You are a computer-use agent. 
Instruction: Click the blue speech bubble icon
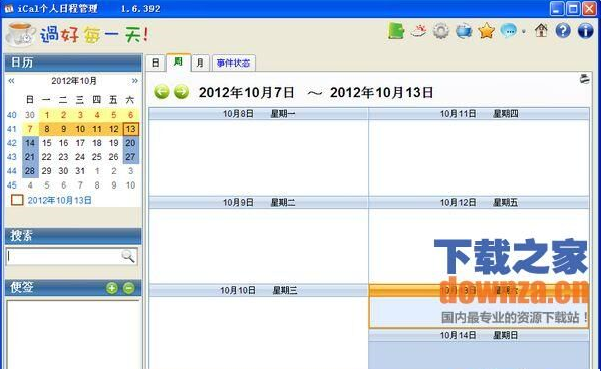509,31
